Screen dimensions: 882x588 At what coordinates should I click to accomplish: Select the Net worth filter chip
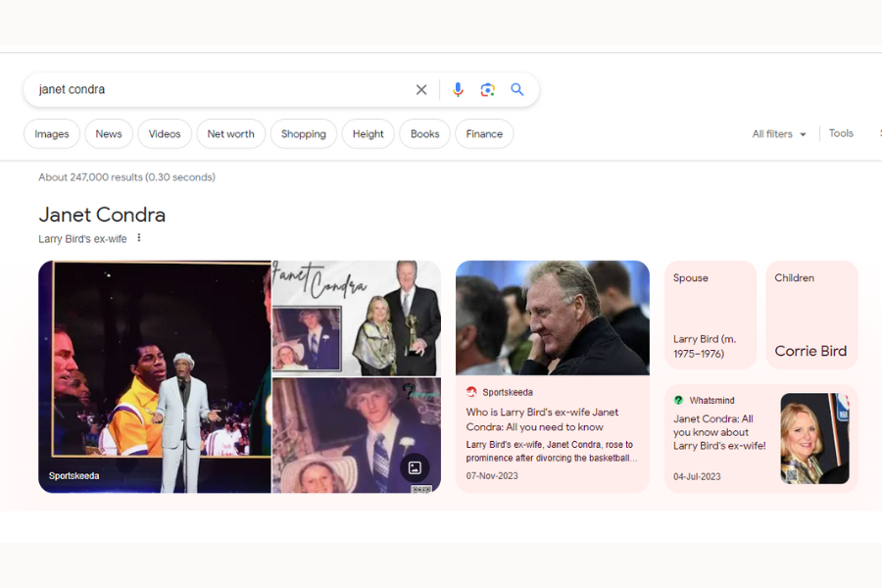[x=230, y=134]
